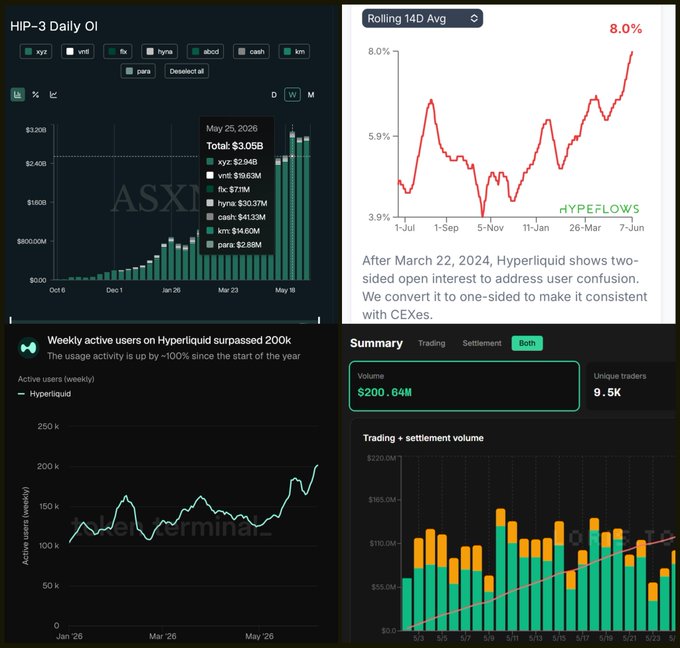The width and height of the screenshot is (680, 648).
Task: Click the 'Active users (weekly)' label
Action: (56, 379)
